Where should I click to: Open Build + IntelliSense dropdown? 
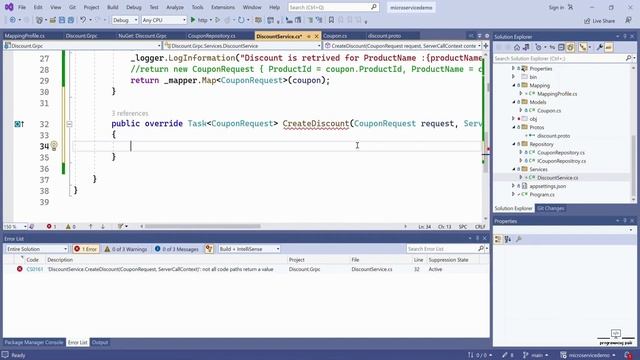pyautogui.click(x=249, y=249)
